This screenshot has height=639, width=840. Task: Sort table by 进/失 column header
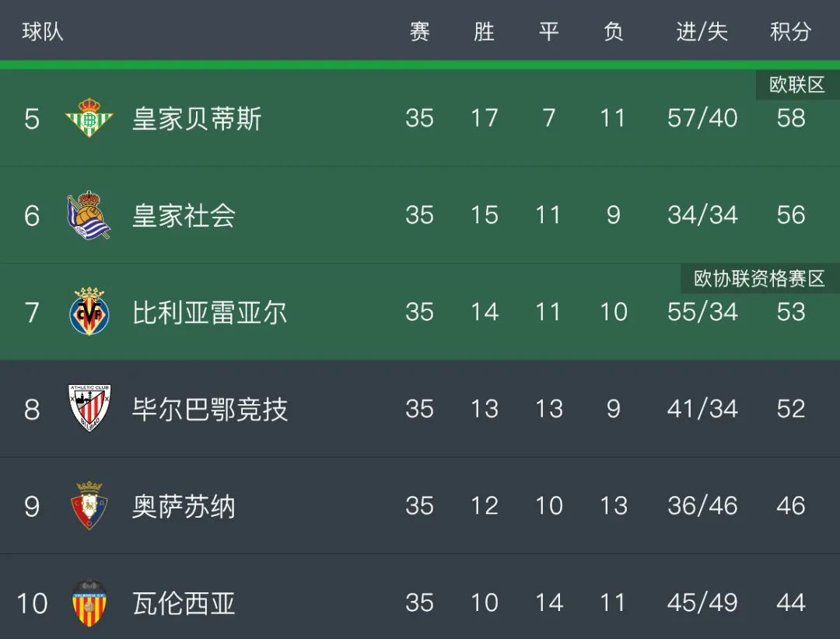[x=702, y=32]
